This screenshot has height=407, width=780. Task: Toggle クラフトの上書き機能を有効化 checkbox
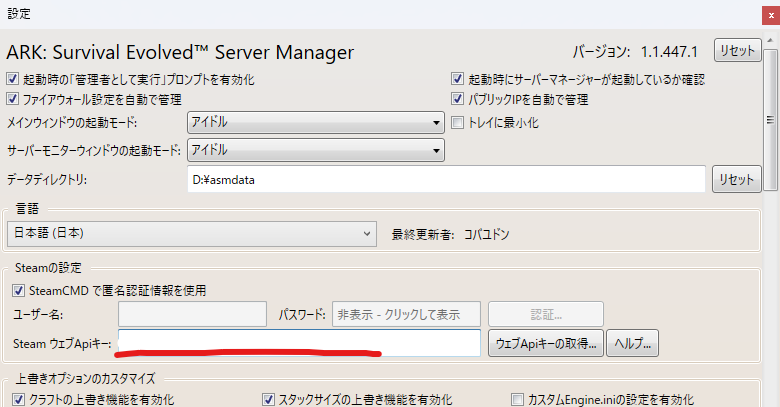[x=18, y=399]
